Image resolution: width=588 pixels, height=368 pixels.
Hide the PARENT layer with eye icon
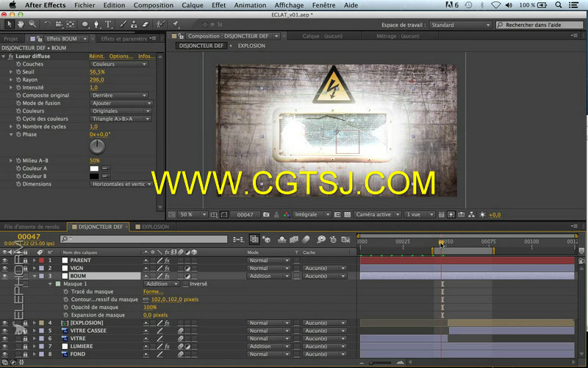click(5, 261)
